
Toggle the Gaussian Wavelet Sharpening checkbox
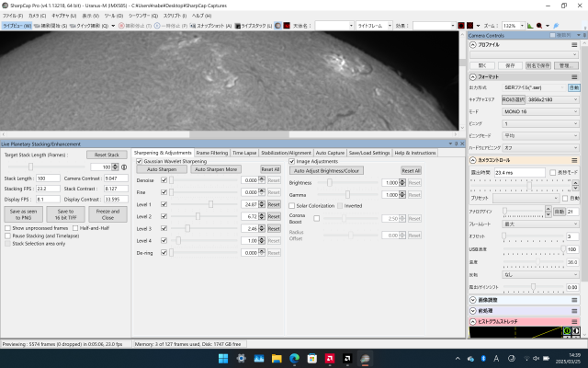click(x=139, y=162)
